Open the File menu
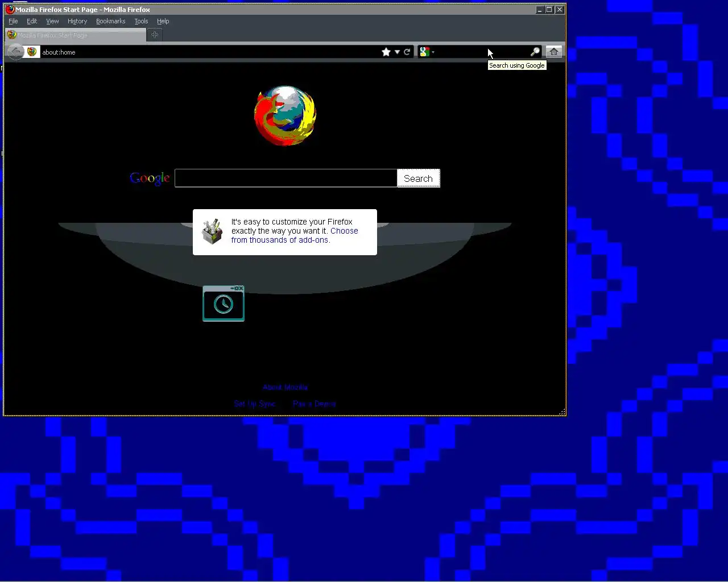Image resolution: width=728 pixels, height=582 pixels. click(13, 21)
